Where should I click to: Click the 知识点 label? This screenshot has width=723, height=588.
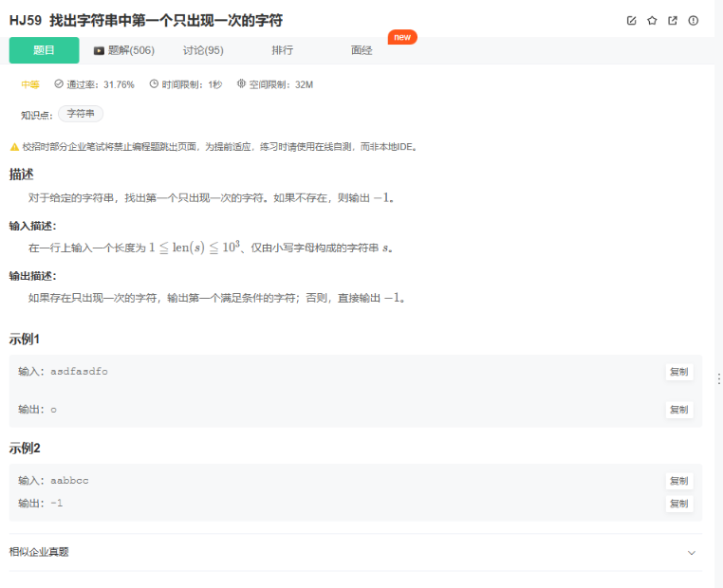click(x=37, y=115)
